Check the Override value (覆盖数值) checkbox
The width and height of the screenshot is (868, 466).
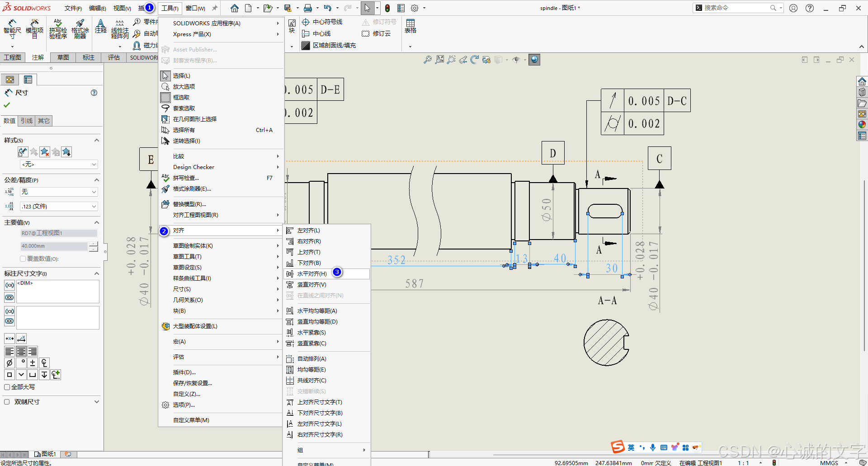[23, 259]
